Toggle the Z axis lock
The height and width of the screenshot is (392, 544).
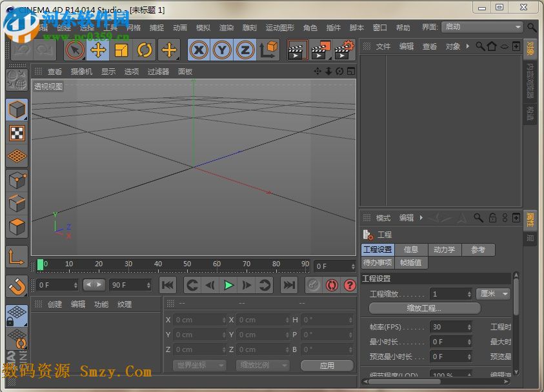[x=245, y=50]
